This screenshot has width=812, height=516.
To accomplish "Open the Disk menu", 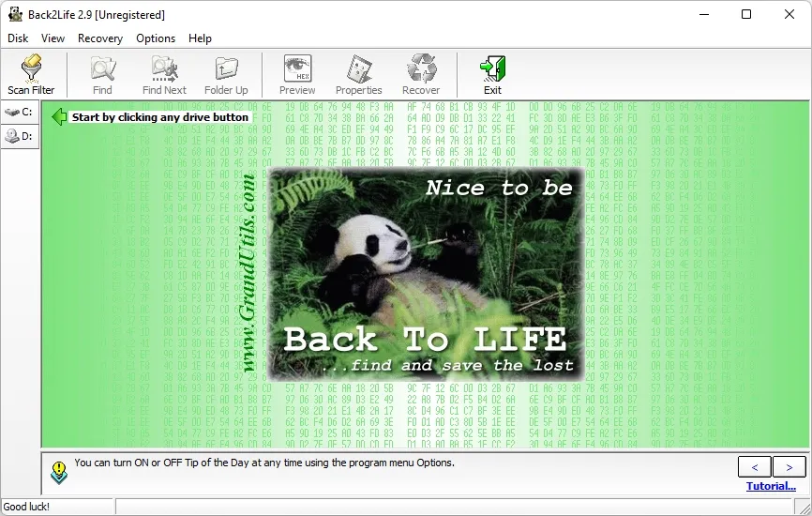I will tap(18, 38).
